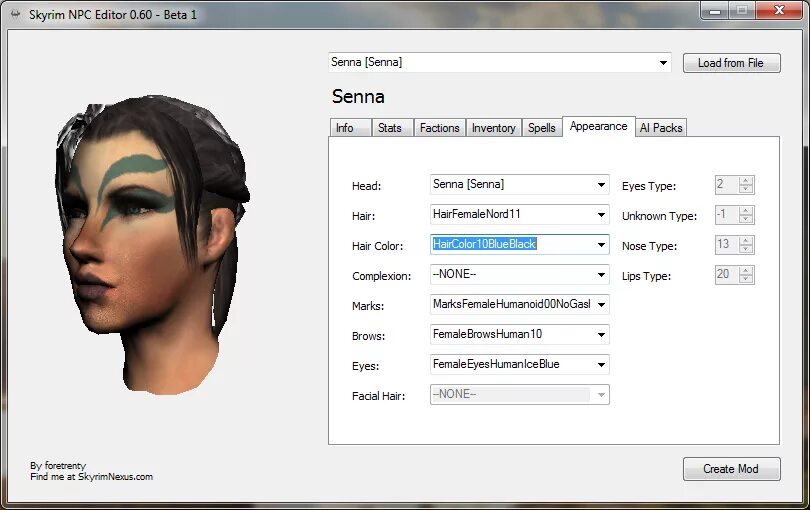This screenshot has width=810, height=510.
Task: Click the Senna heading name
Action: (x=358, y=97)
